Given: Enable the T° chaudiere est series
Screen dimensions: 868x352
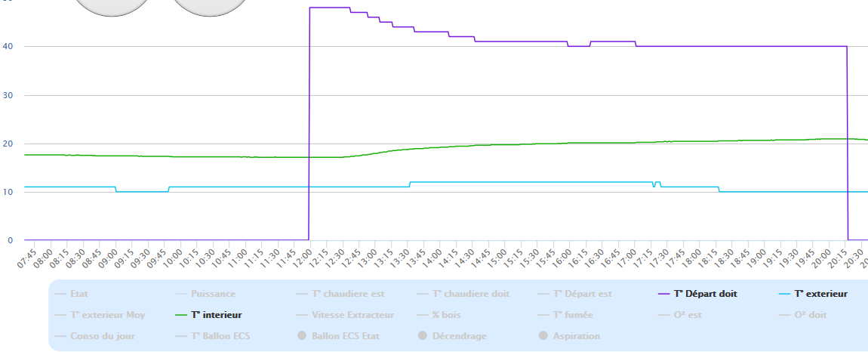Looking at the screenshot, I should (x=340, y=294).
